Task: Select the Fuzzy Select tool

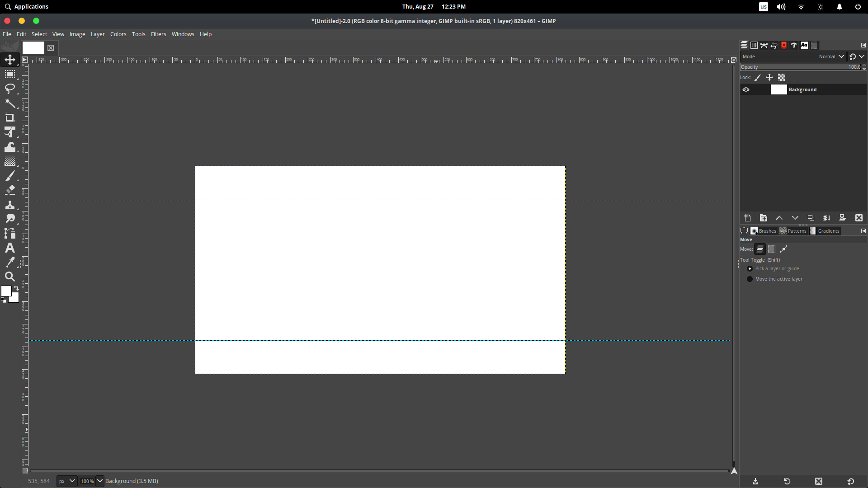Action: point(10,103)
